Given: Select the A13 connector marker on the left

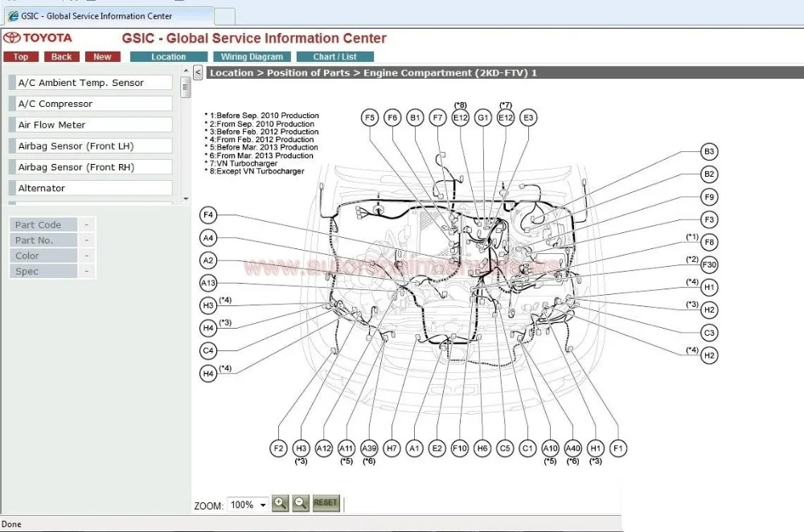Looking at the screenshot, I should [x=208, y=283].
